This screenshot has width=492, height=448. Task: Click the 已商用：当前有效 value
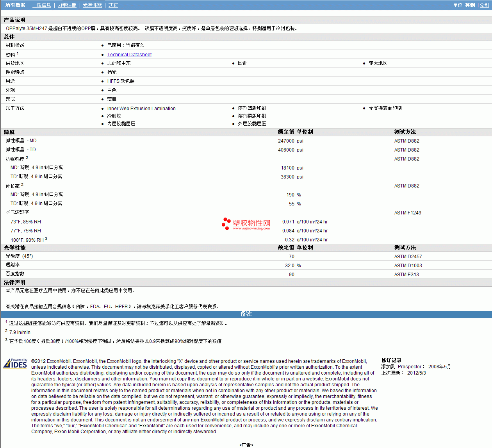126,45
